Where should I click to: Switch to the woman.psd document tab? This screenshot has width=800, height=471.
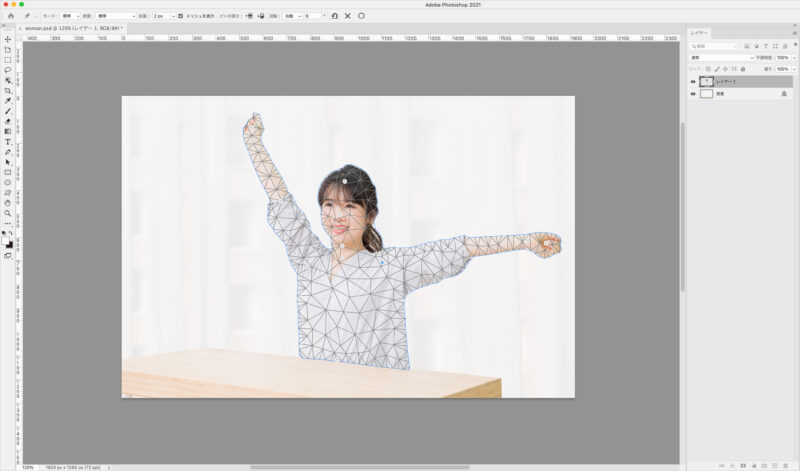72,29
